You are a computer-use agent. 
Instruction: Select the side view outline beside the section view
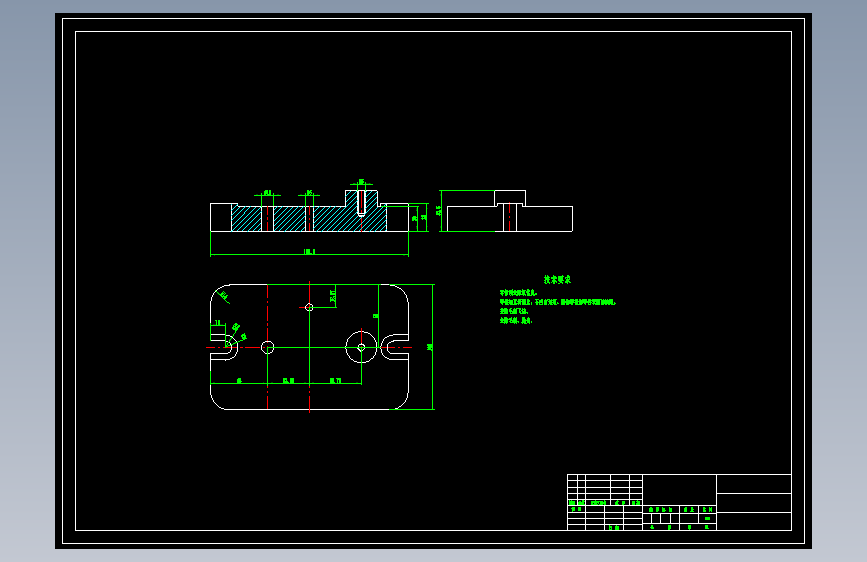(x=509, y=211)
